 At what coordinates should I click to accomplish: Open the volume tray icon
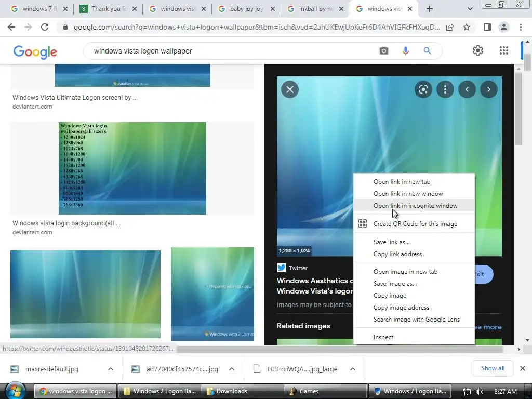tap(480, 392)
